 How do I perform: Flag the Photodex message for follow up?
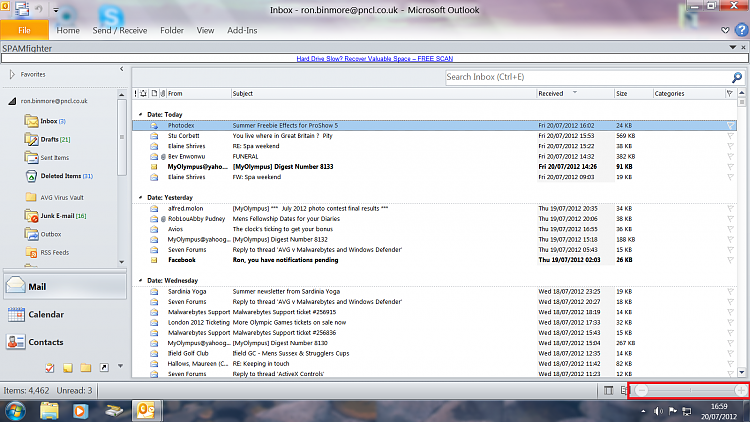tap(730, 125)
